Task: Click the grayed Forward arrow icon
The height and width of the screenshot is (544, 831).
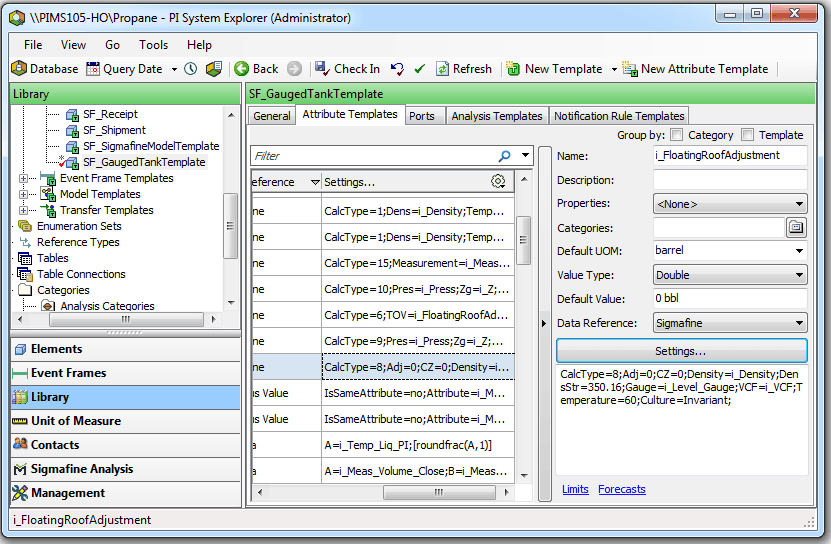Action: (294, 69)
